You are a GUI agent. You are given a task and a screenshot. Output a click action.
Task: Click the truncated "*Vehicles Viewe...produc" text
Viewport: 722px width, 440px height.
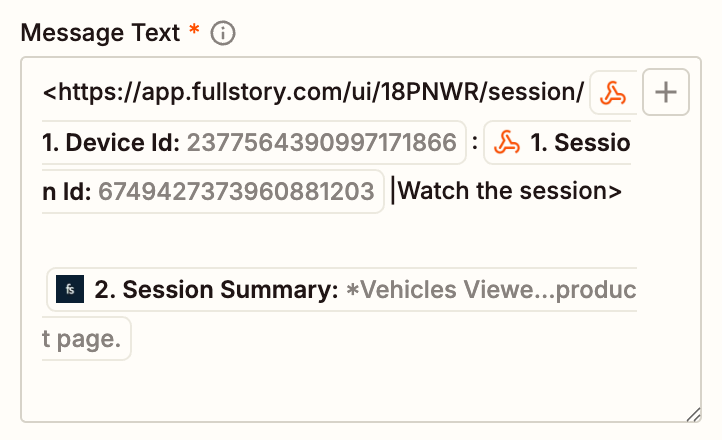pos(490,290)
